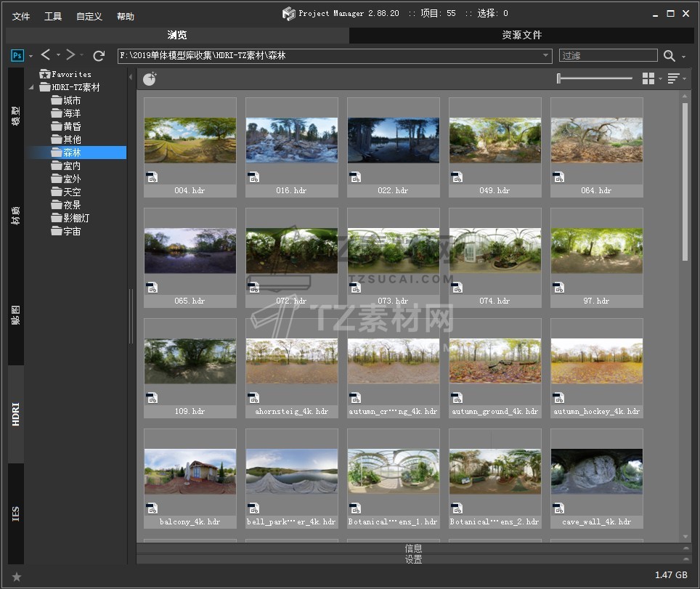Select the 黄昏 folder

click(66, 126)
